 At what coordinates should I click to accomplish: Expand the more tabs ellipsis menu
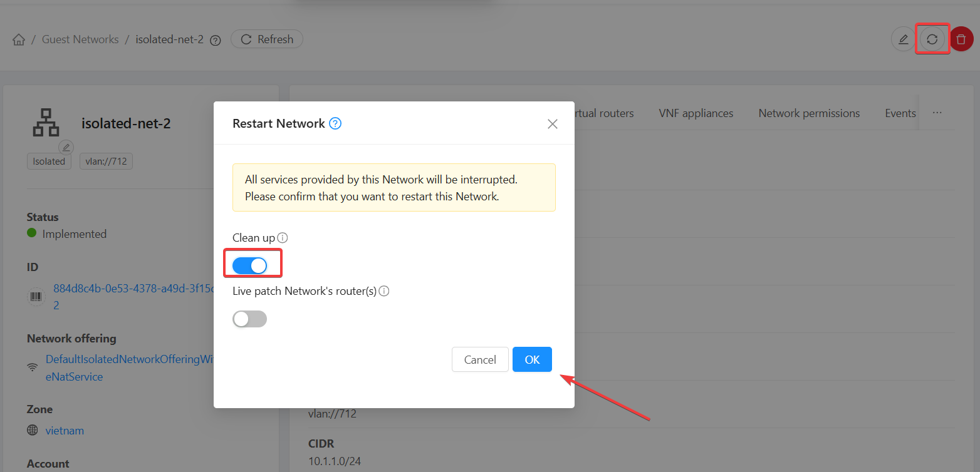click(x=937, y=113)
